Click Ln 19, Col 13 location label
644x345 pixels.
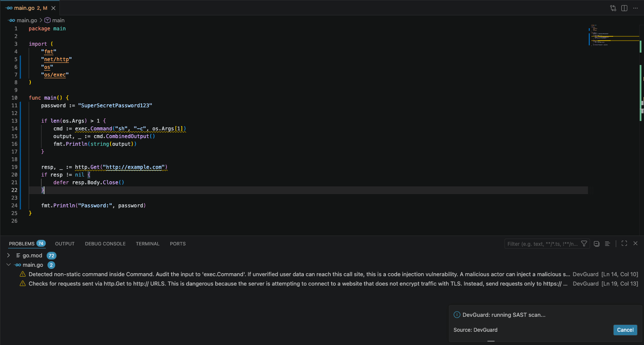click(x=620, y=283)
